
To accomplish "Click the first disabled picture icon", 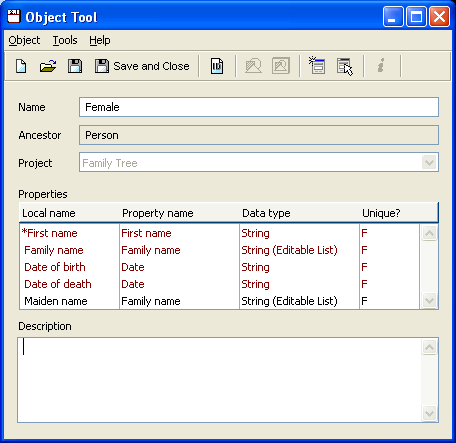I will (x=253, y=66).
